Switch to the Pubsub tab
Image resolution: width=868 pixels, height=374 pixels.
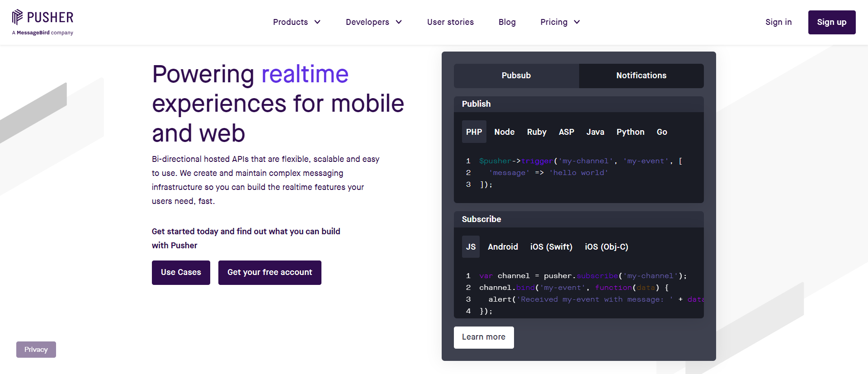516,76
